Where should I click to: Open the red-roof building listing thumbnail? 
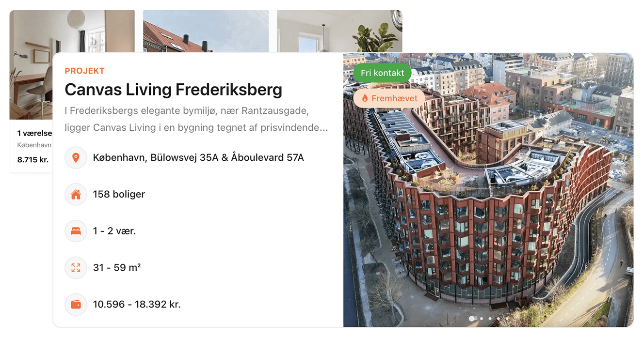pos(206,31)
